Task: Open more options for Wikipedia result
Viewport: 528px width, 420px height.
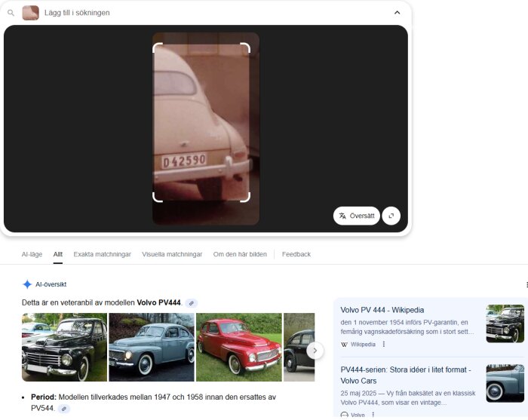Action: pos(383,345)
